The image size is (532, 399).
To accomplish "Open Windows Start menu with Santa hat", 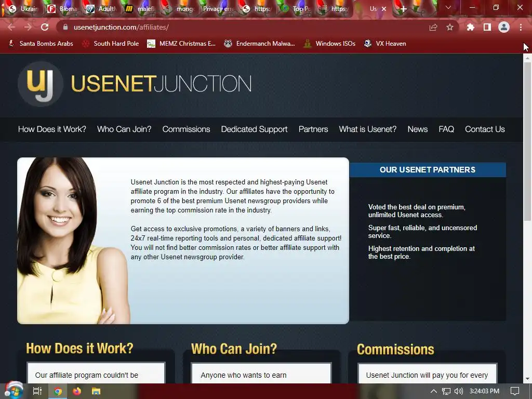I will coord(14,391).
